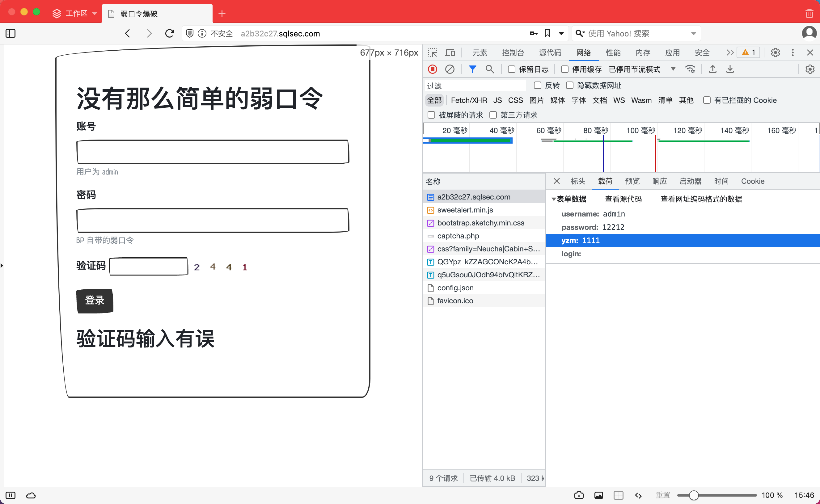Stop recording network log
The width and height of the screenshot is (820, 504).
(433, 69)
